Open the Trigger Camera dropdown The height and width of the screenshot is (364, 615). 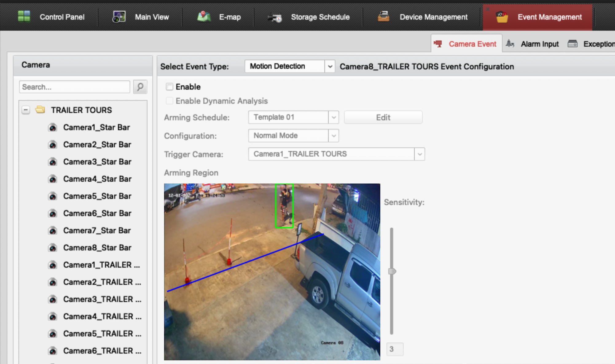(x=419, y=154)
